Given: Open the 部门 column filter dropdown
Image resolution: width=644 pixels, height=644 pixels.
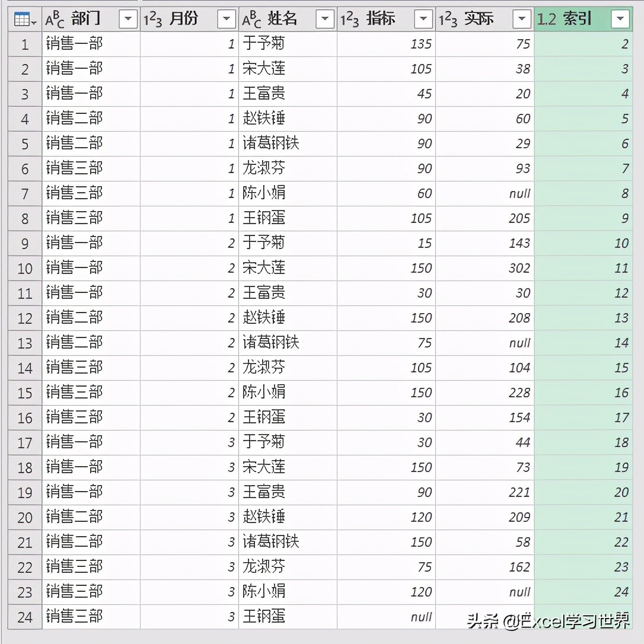Looking at the screenshot, I should pos(128,19).
